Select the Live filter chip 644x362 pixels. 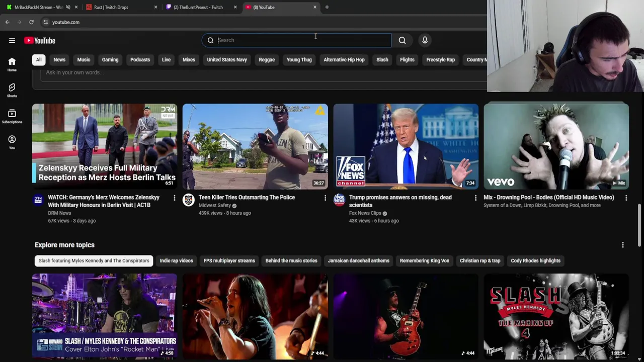pyautogui.click(x=166, y=60)
